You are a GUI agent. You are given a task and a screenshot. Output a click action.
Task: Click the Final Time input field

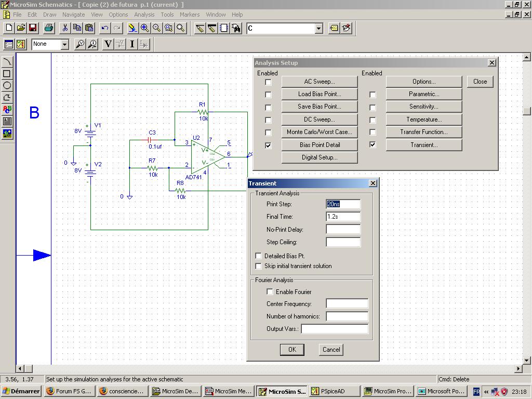pos(343,217)
